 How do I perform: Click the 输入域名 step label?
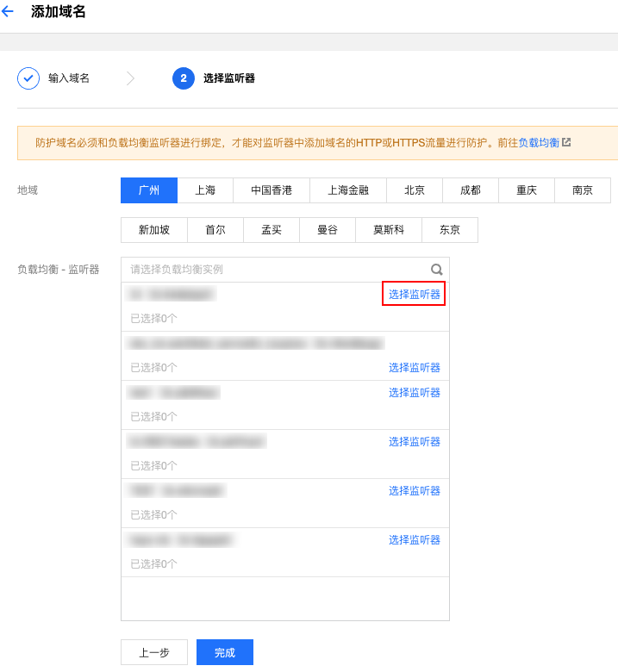coord(69,78)
